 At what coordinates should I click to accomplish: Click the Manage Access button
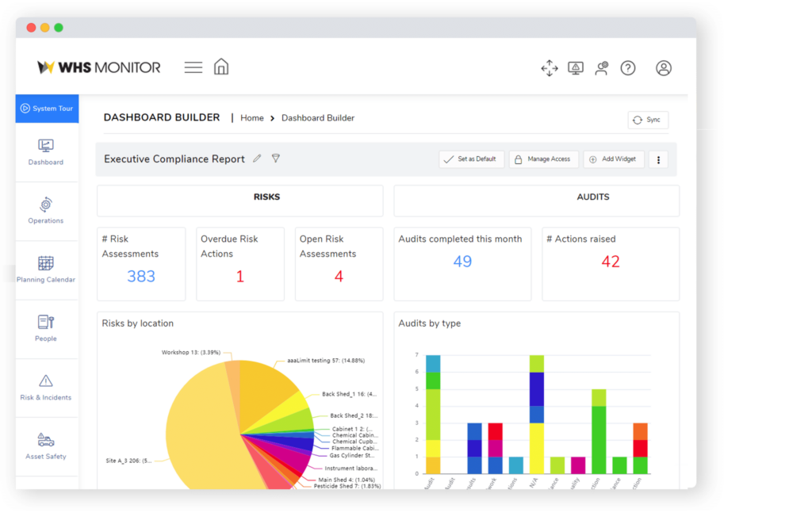click(x=543, y=159)
